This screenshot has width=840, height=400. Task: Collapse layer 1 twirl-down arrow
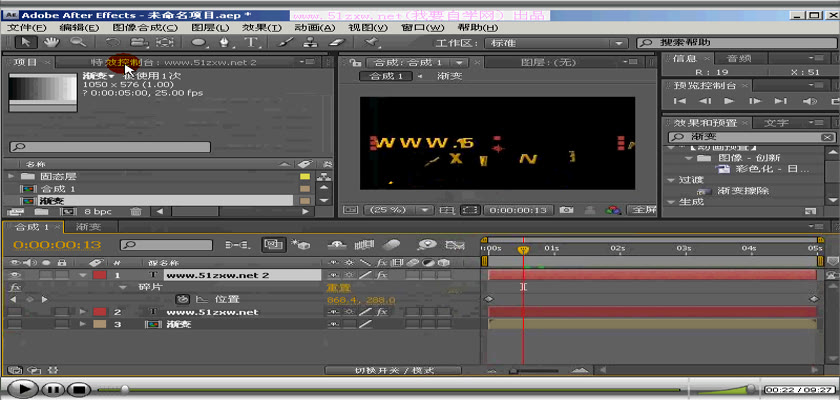(x=83, y=275)
